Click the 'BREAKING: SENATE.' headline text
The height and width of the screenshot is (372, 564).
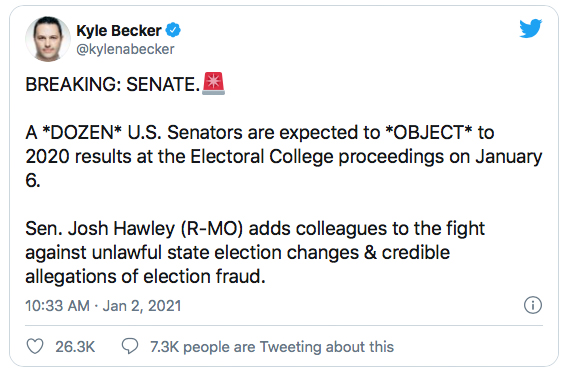pyautogui.click(x=113, y=85)
